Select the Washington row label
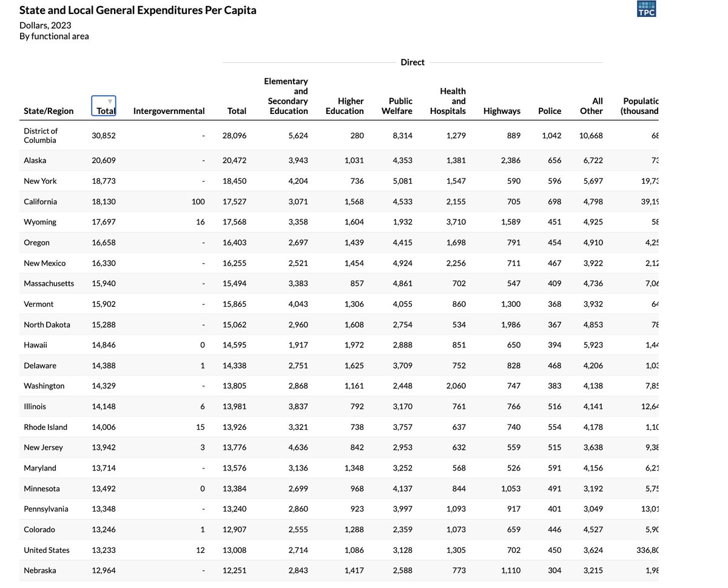Viewport: 728px width, 588px height. click(x=44, y=386)
